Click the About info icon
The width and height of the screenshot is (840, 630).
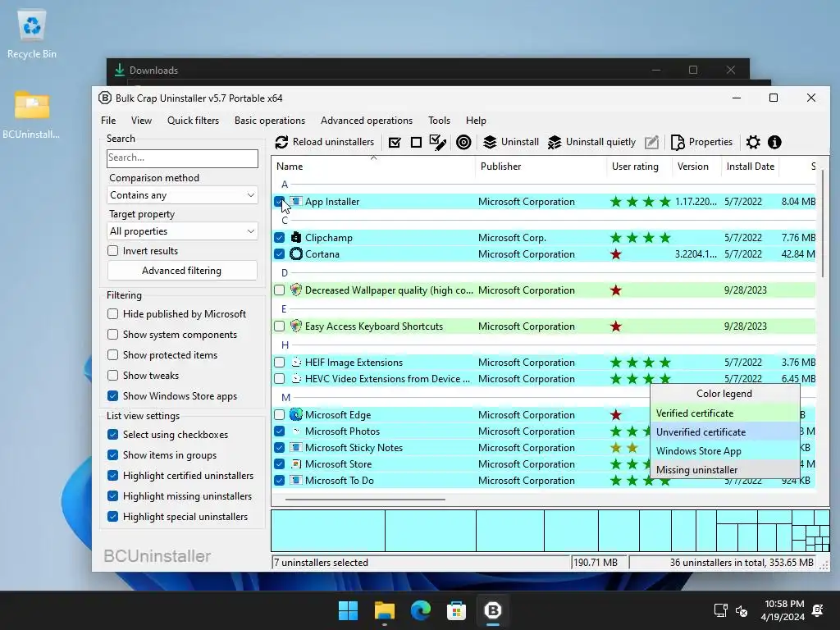click(774, 143)
